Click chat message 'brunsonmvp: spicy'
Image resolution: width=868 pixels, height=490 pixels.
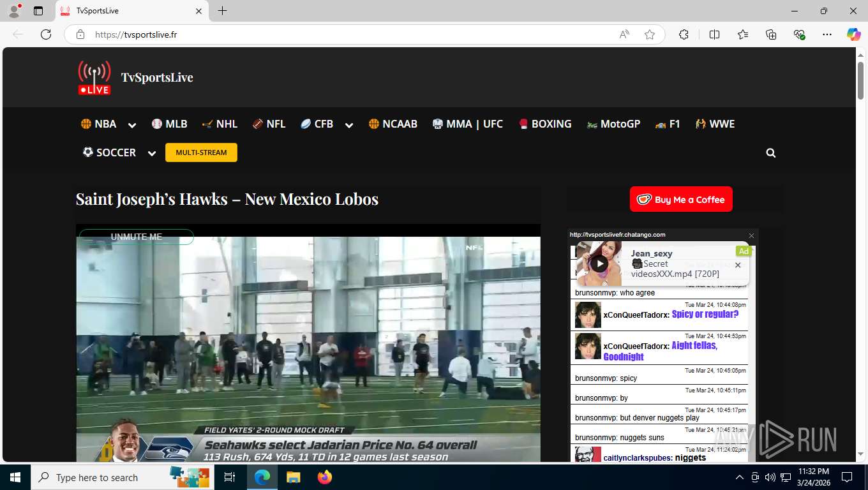[606, 378]
